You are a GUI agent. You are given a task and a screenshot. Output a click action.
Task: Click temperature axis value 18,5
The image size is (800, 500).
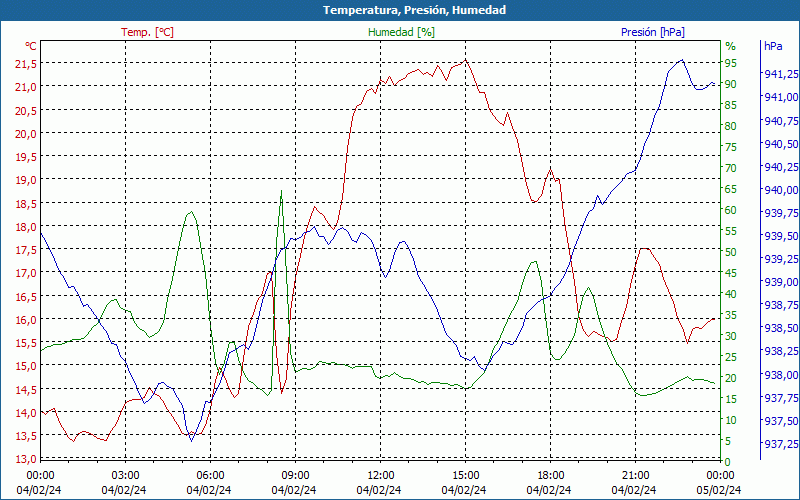[27, 204]
